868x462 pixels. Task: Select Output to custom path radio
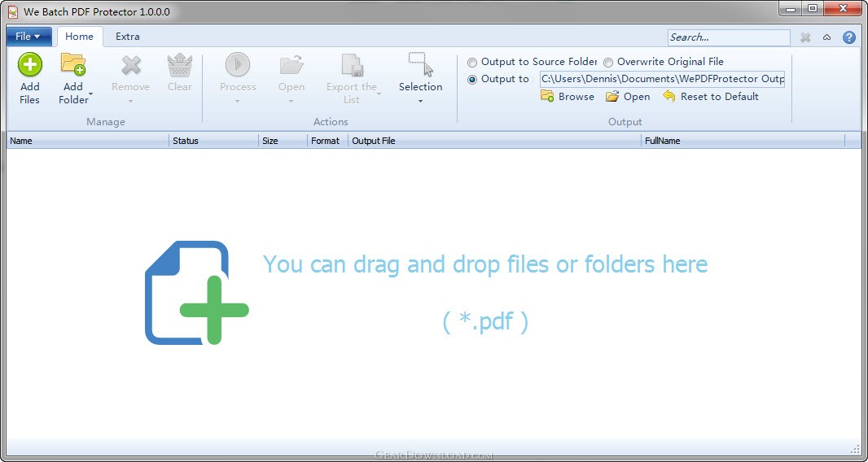click(x=472, y=79)
